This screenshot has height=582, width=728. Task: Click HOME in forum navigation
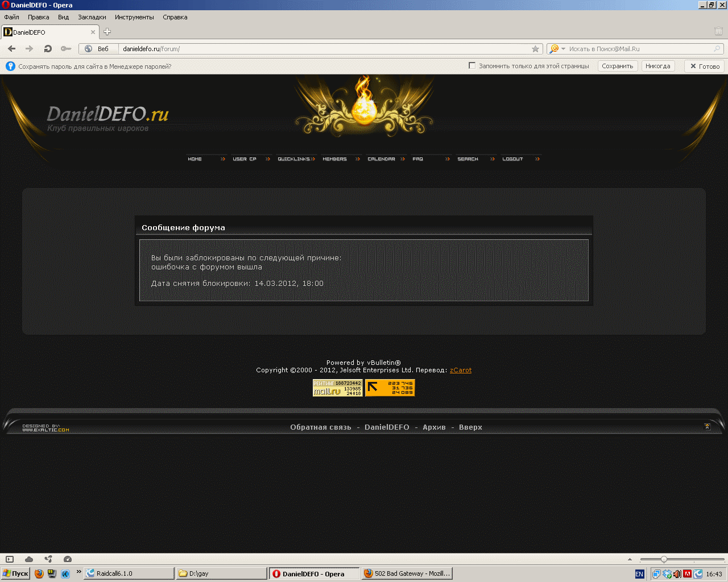(x=206, y=159)
